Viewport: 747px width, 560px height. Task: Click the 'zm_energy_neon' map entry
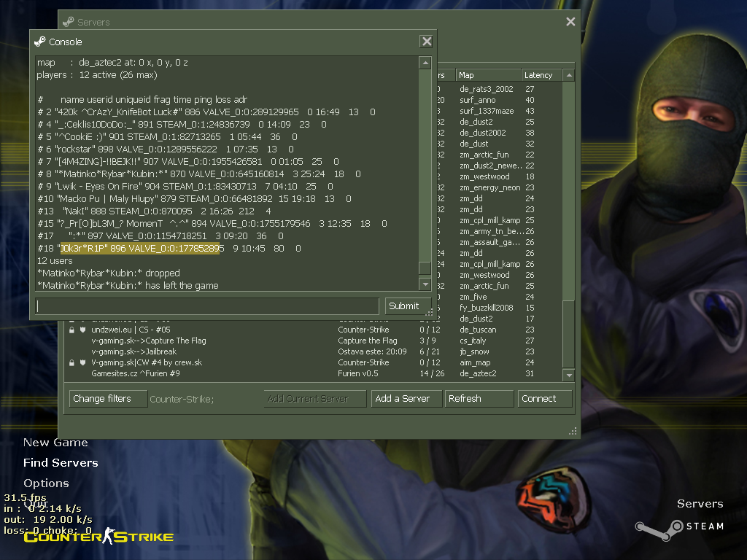pyautogui.click(x=489, y=187)
